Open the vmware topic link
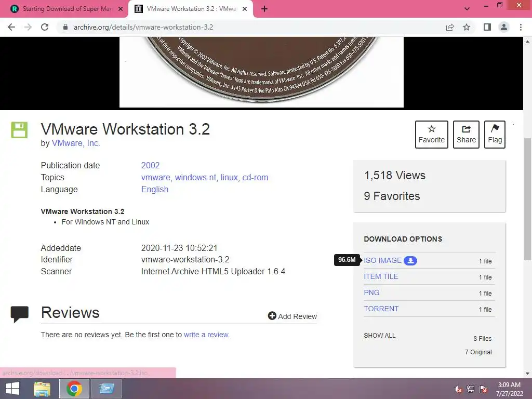This screenshot has width=532, height=399. (x=156, y=177)
